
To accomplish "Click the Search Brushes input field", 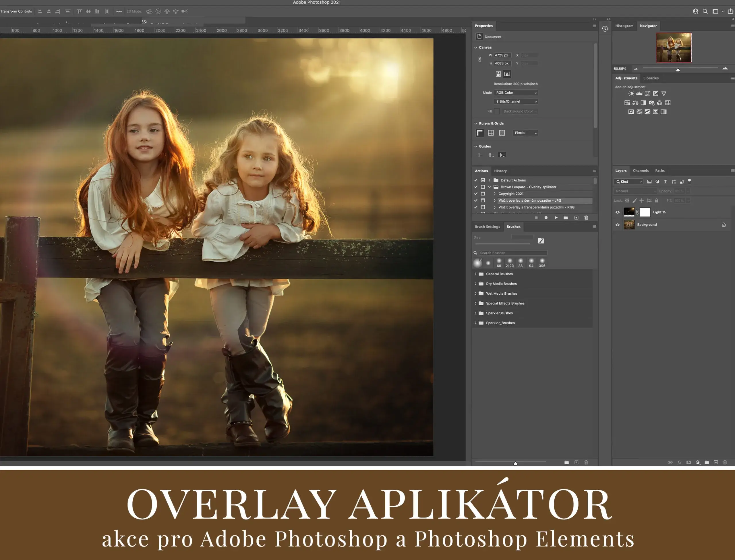I will pos(512,253).
